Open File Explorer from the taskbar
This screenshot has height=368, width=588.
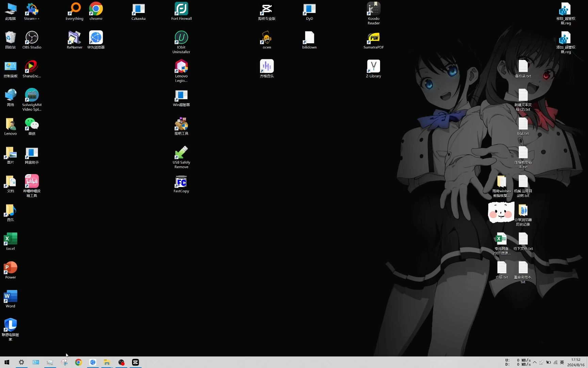click(x=107, y=362)
